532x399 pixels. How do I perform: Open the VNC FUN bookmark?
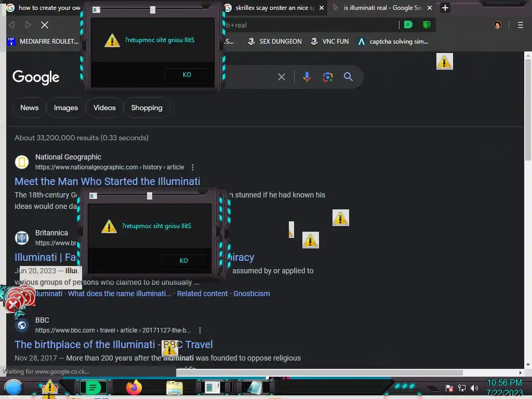tap(330, 42)
